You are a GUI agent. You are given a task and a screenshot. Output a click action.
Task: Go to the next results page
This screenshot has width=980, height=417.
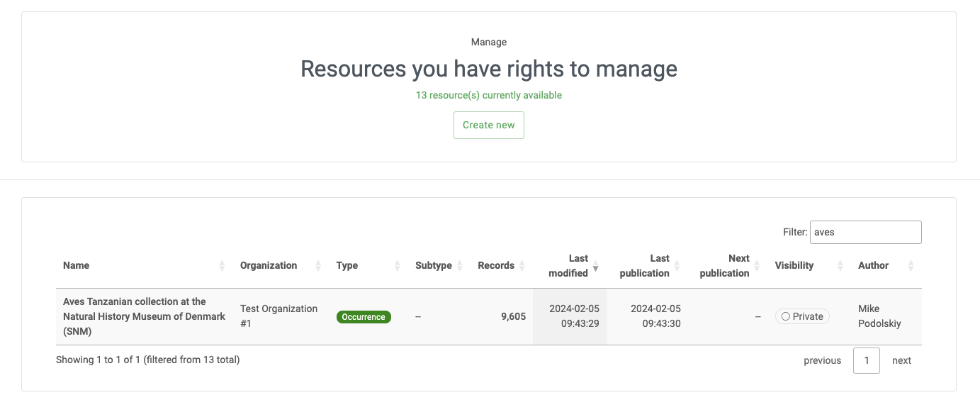(901, 360)
